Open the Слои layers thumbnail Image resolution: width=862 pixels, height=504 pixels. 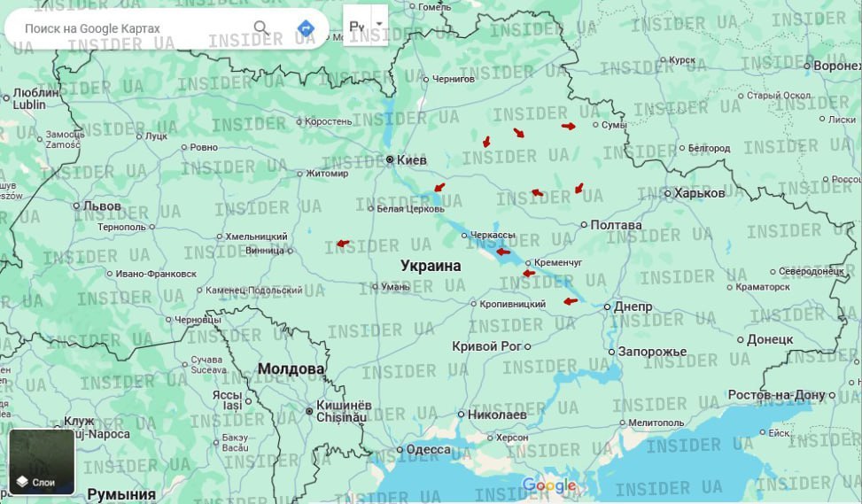[42, 461]
